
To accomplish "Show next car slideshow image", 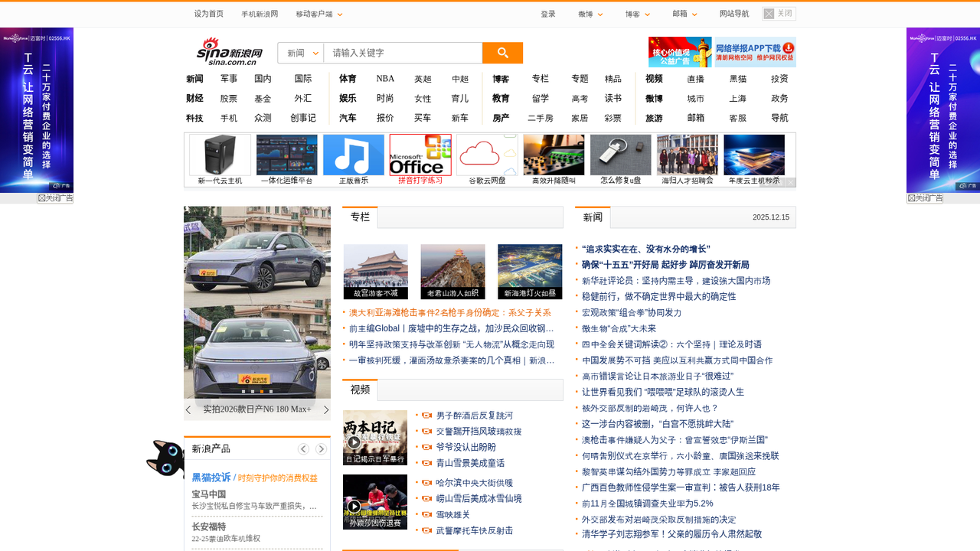I will coord(325,410).
